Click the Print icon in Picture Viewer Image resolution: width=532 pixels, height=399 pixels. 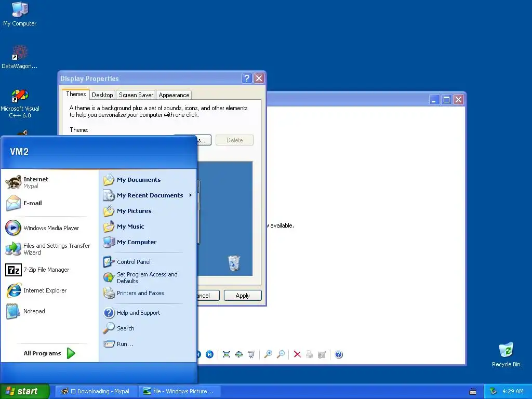[310, 354]
